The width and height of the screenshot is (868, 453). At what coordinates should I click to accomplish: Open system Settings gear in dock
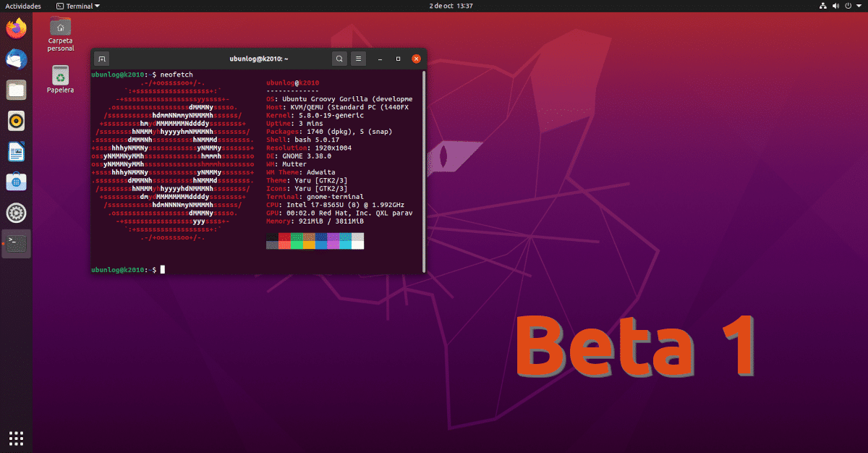[16, 213]
